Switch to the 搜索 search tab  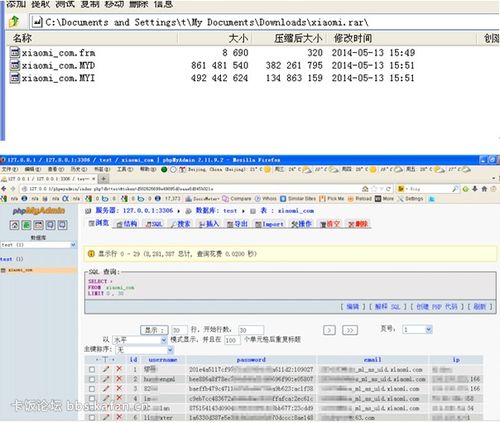coord(180,224)
